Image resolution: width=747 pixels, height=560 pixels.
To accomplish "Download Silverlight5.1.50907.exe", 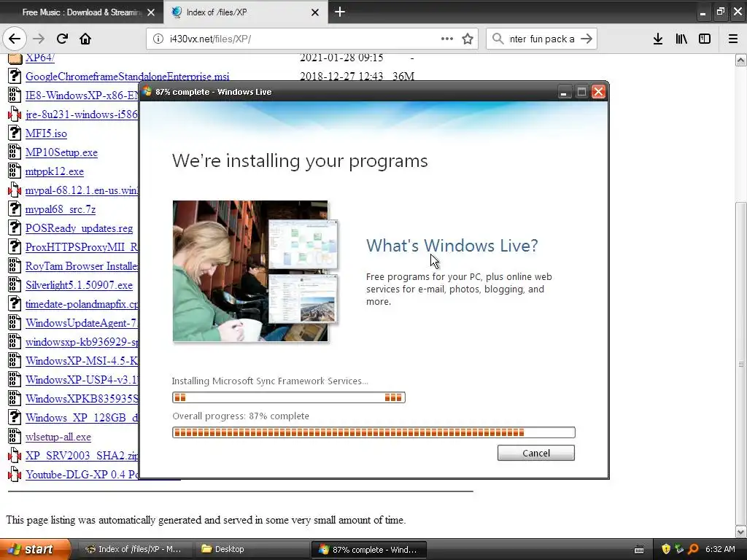I will click(79, 285).
